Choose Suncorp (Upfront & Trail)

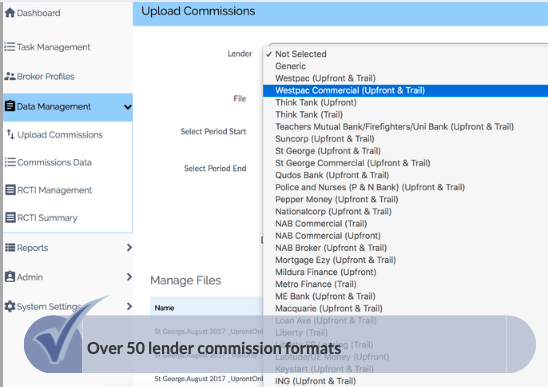(x=325, y=139)
